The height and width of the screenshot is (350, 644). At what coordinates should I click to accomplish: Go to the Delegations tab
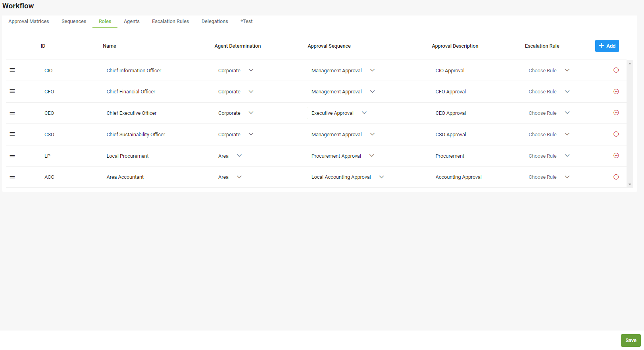tap(215, 21)
